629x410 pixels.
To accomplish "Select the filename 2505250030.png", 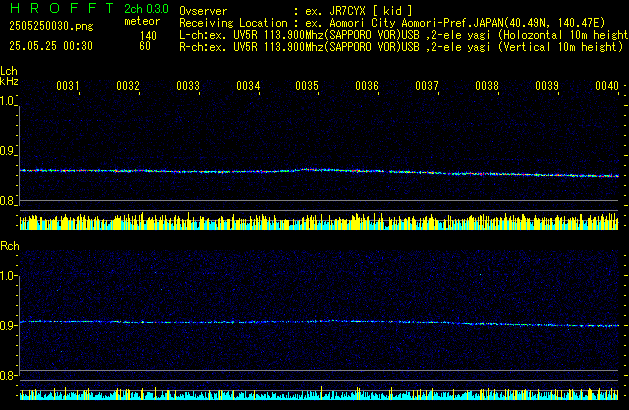I will [x=51, y=26].
